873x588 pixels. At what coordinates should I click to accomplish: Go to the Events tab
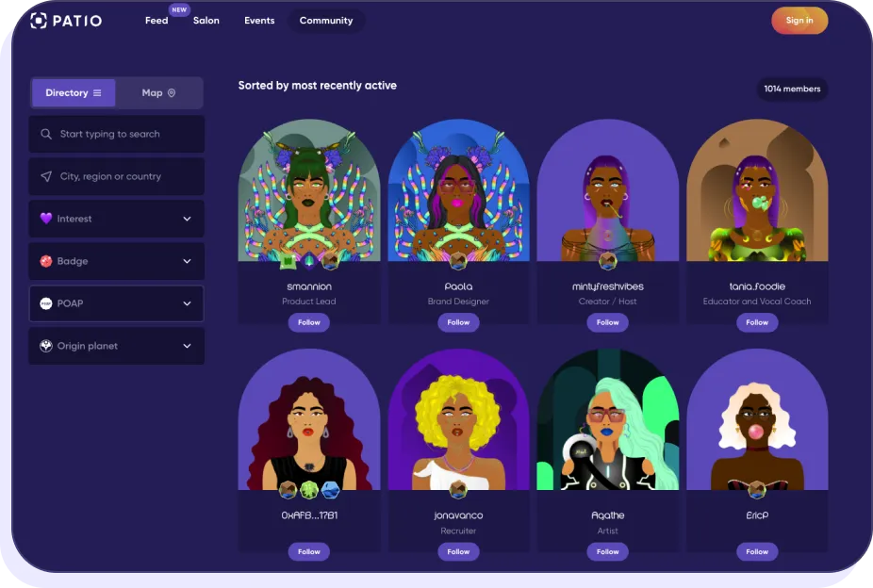click(259, 21)
